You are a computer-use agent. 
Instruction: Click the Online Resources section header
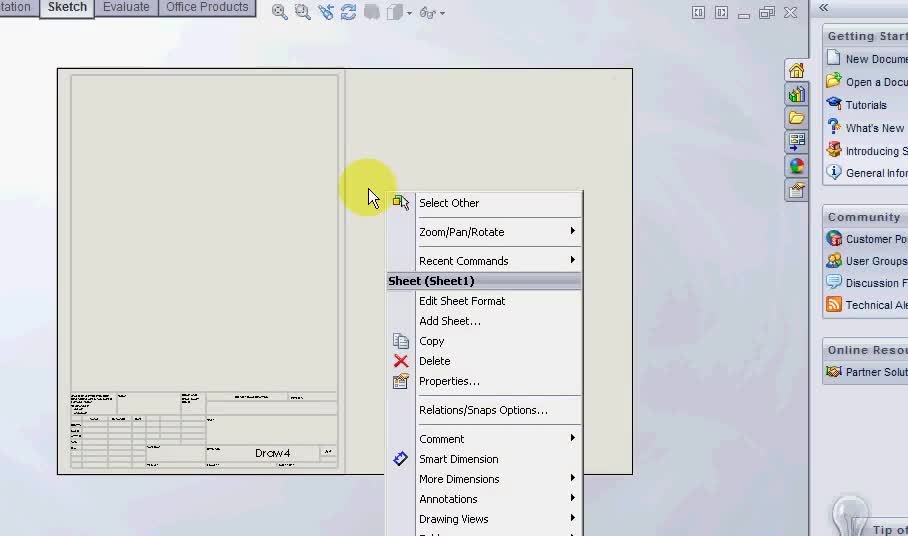[867, 350]
